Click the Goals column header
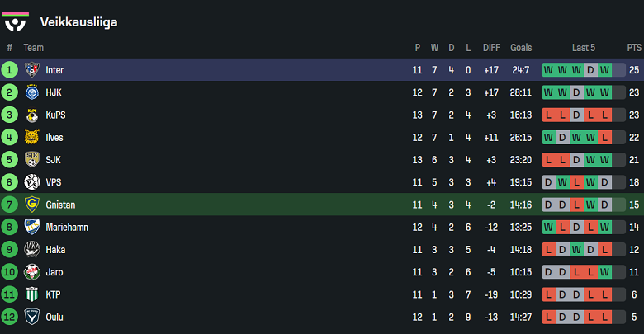 coord(521,48)
